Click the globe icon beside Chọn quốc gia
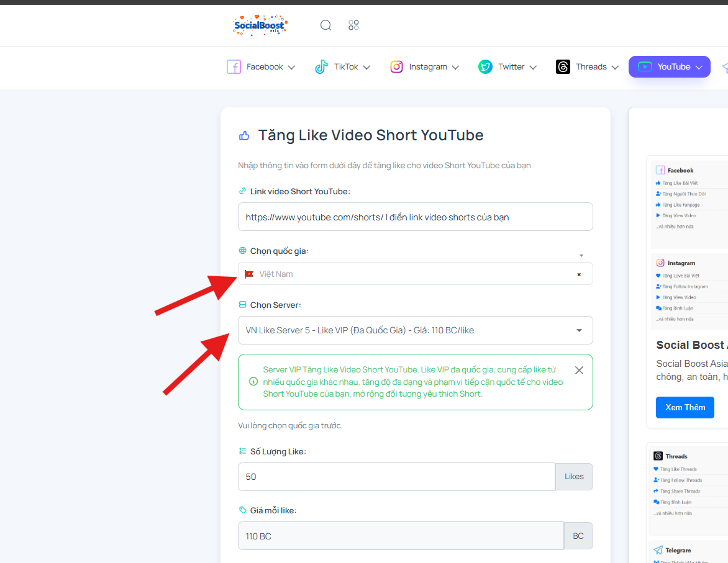 pos(242,251)
